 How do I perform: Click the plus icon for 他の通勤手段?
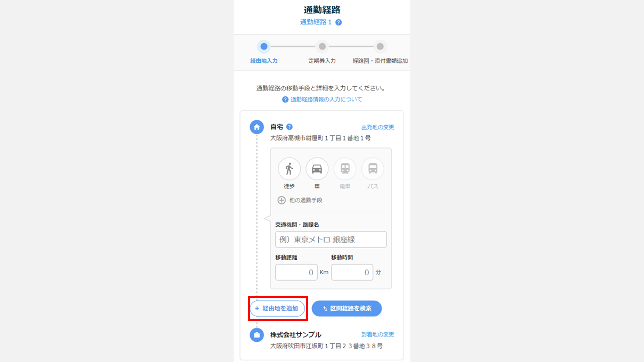pos(282,200)
